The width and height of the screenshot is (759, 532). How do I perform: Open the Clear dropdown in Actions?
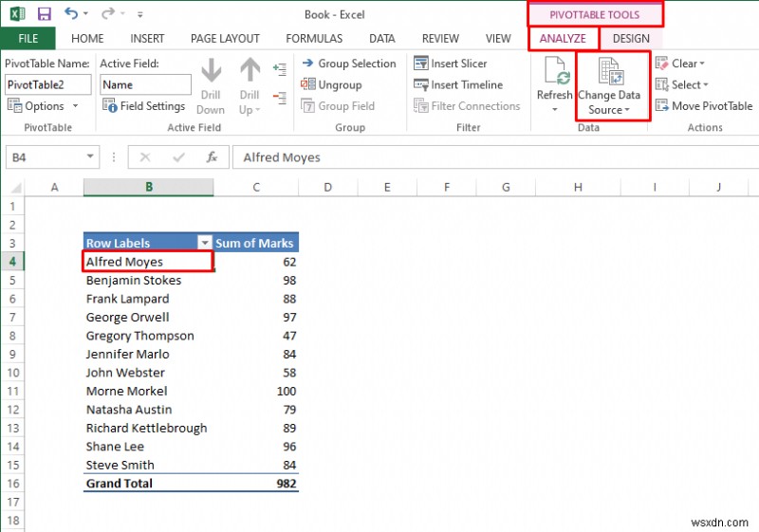680,64
